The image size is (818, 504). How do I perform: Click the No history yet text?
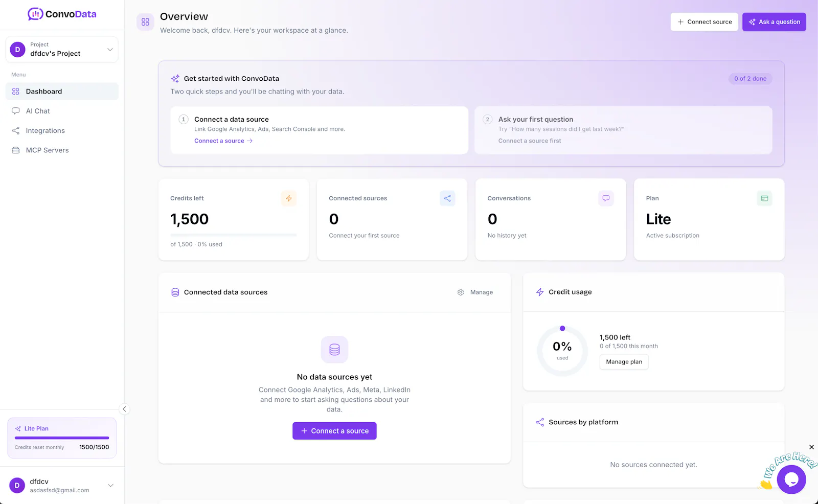pos(507,236)
